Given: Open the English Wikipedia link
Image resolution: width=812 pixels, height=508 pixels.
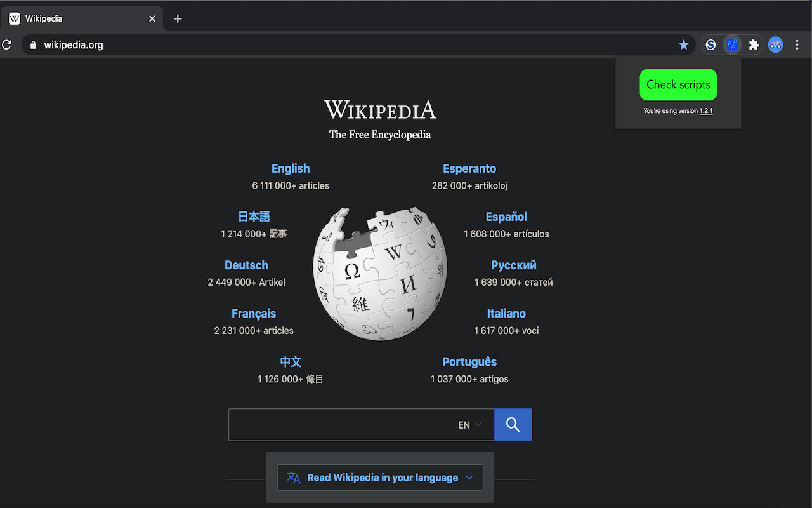Looking at the screenshot, I should point(291,168).
